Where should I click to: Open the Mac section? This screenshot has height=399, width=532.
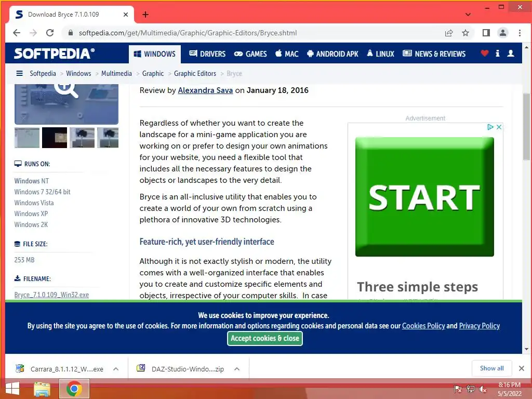tap(287, 54)
